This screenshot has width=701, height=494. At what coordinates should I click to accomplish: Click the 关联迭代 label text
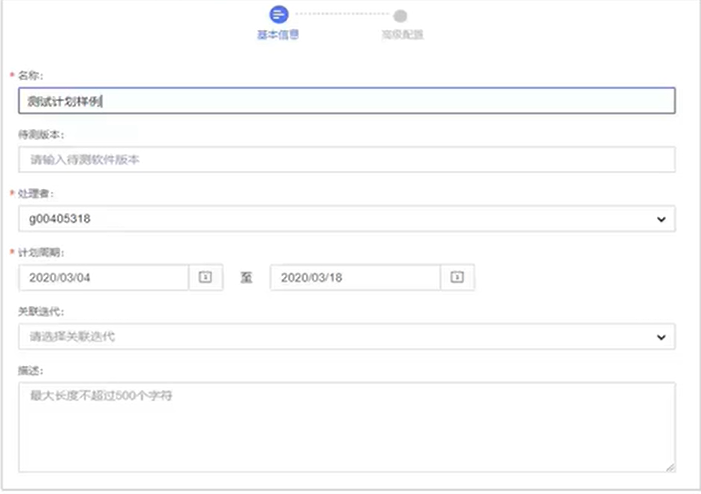tap(41, 312)
